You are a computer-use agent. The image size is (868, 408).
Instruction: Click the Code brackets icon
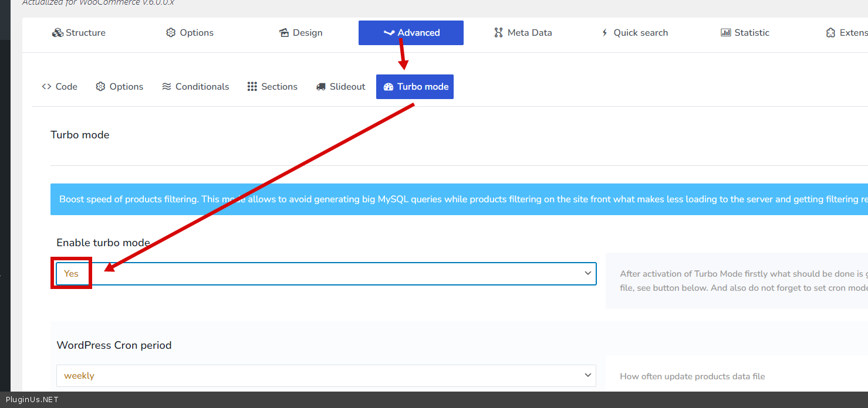coord(46,87)
